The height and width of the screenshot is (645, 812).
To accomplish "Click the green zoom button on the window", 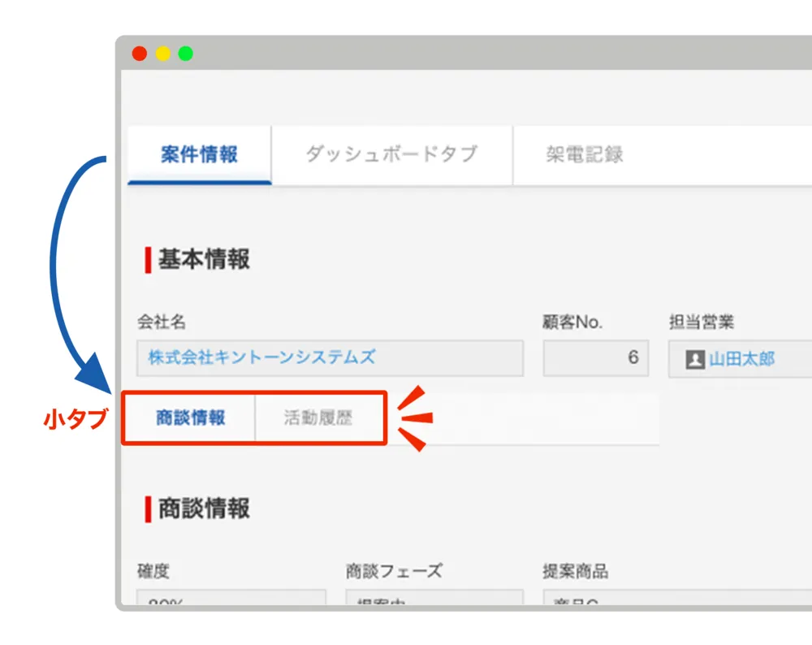I will coord(186,54).
